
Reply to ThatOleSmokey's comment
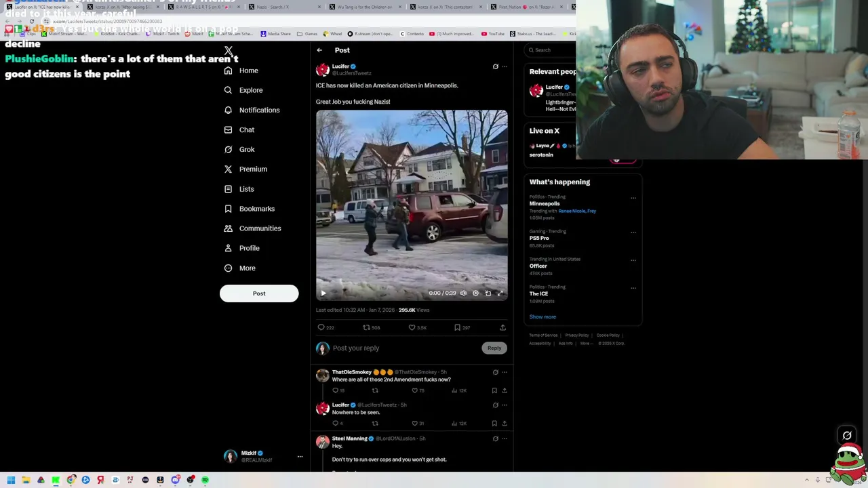tap(338, 390)
